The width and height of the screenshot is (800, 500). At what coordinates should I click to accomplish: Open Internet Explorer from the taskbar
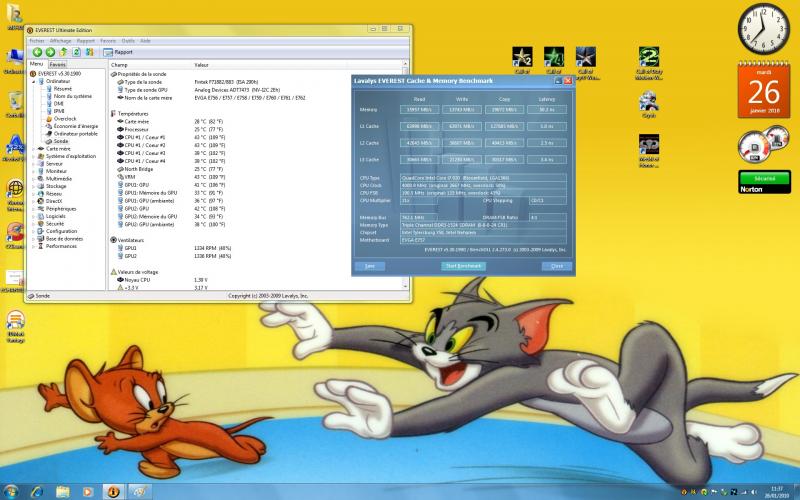pos(37,492)
